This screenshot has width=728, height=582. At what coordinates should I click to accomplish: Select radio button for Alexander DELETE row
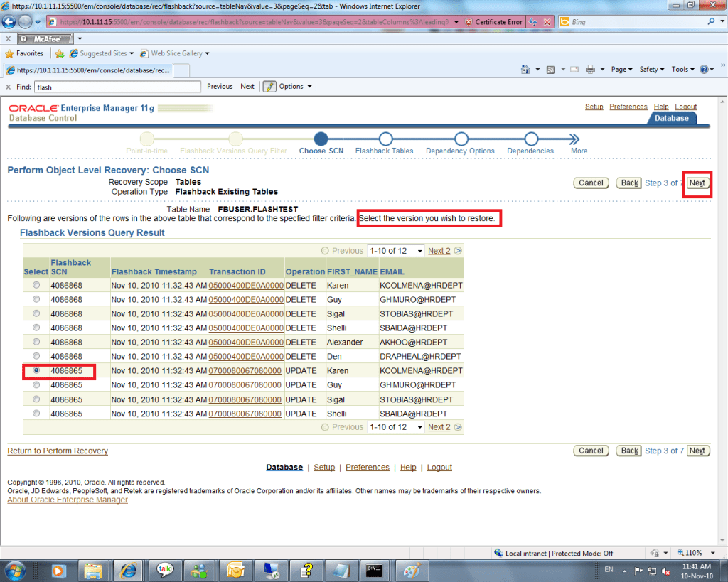36,342
